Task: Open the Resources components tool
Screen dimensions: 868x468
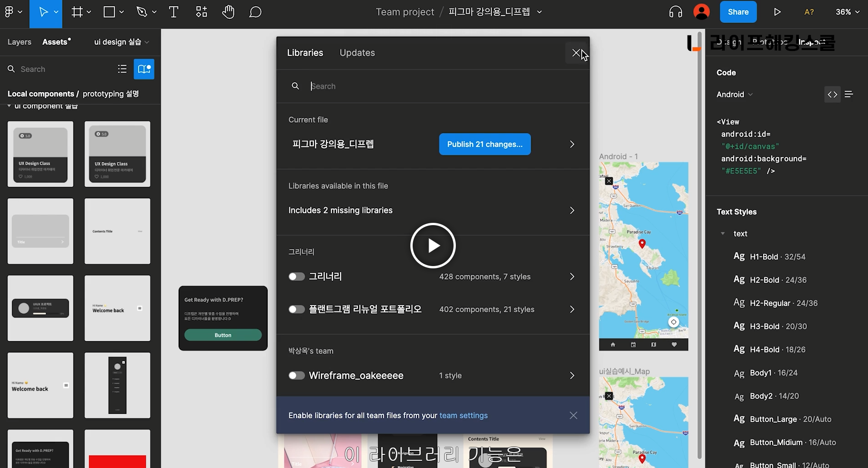Action: click(x=201, y=12)
